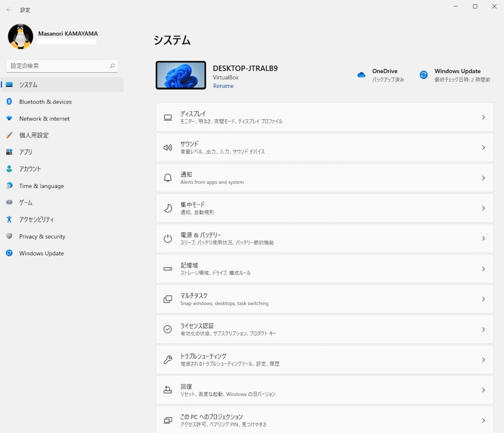Maximize the Settings window

tap(475, 6)
